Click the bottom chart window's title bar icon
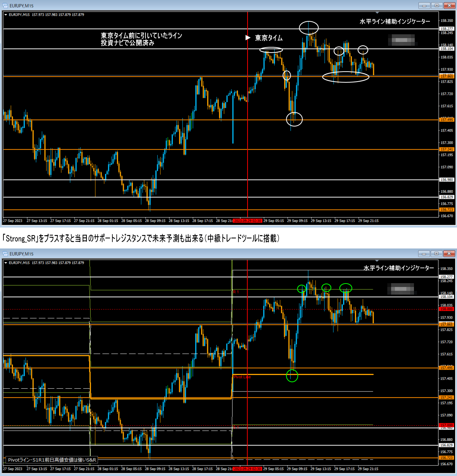 pyautogui.click(x=5, y=254)
